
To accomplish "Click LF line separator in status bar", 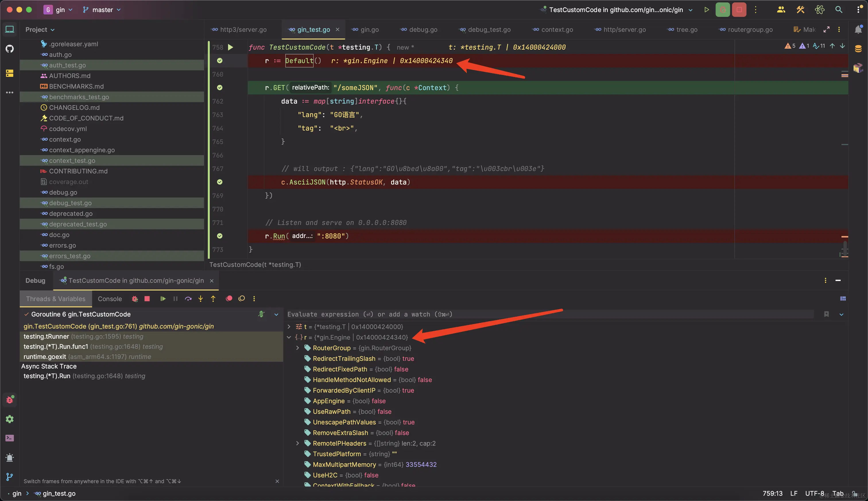I will [x=794, y=494].
